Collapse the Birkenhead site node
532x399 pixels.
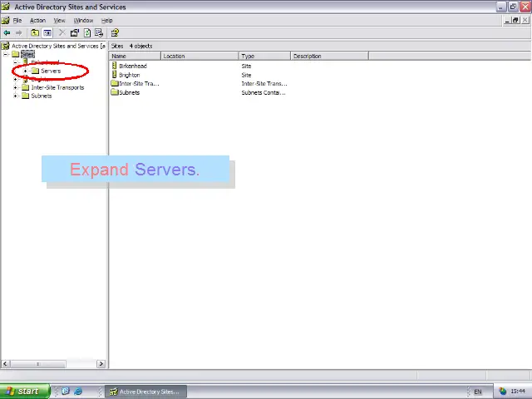[15, 62]
